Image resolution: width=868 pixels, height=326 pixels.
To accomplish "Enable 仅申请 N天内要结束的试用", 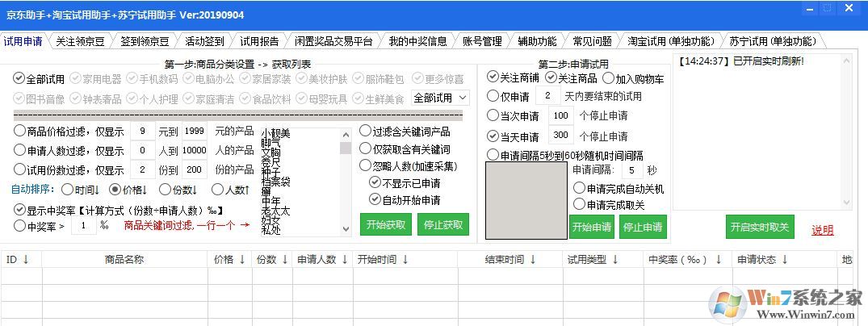I will tap(508, 96).
